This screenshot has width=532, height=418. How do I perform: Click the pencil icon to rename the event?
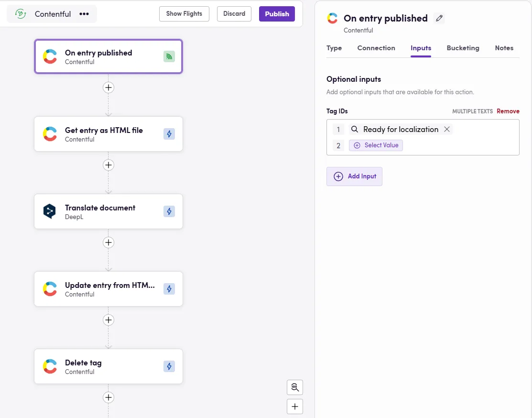point(439,19)
